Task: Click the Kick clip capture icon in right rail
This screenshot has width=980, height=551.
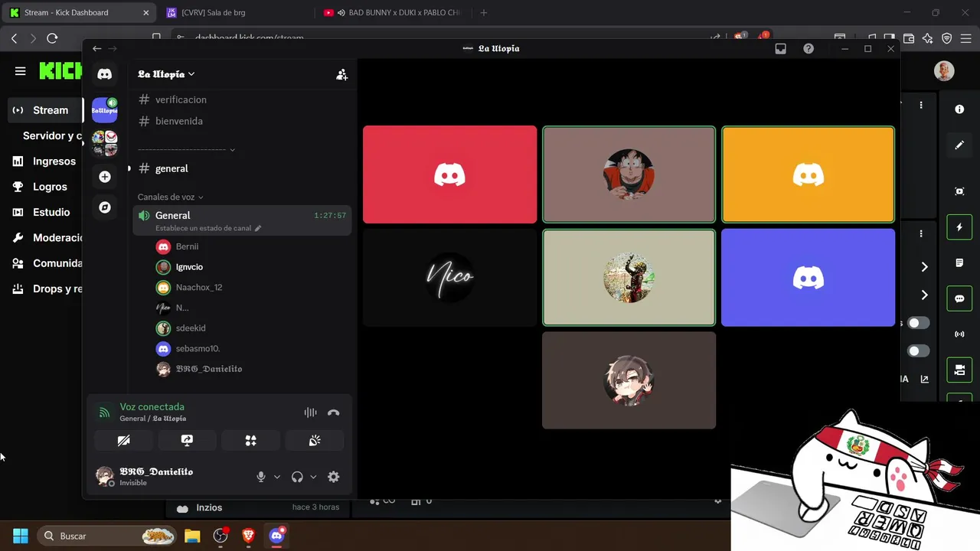Action: [x=959, y=191]
